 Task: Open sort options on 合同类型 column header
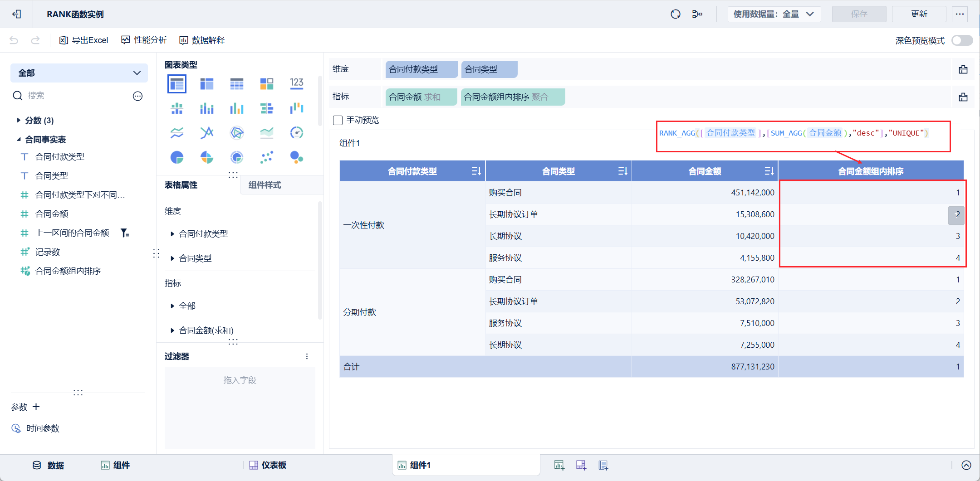point(623,171)
